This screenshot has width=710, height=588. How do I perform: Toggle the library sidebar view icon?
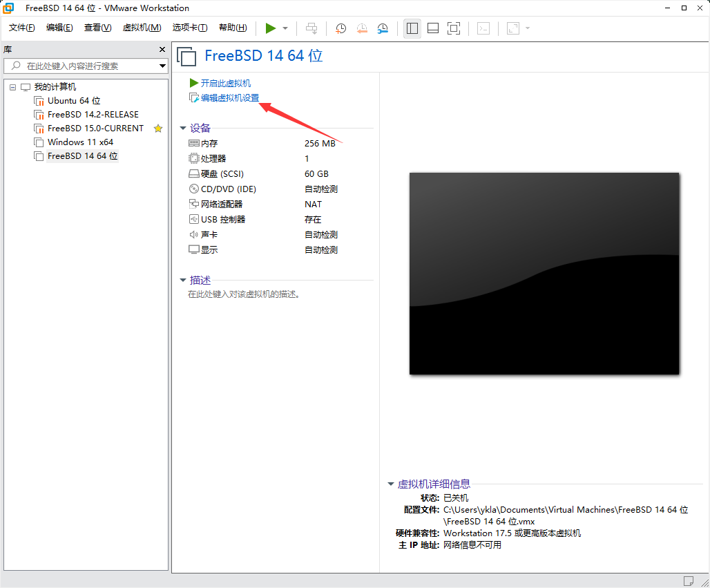[x=412, y=28]
